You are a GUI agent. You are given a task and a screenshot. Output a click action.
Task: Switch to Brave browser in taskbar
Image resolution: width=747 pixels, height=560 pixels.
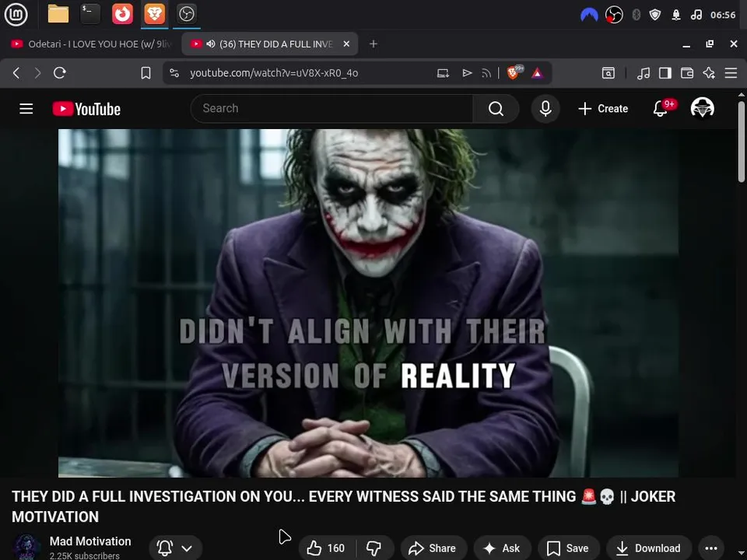point(154,14)
